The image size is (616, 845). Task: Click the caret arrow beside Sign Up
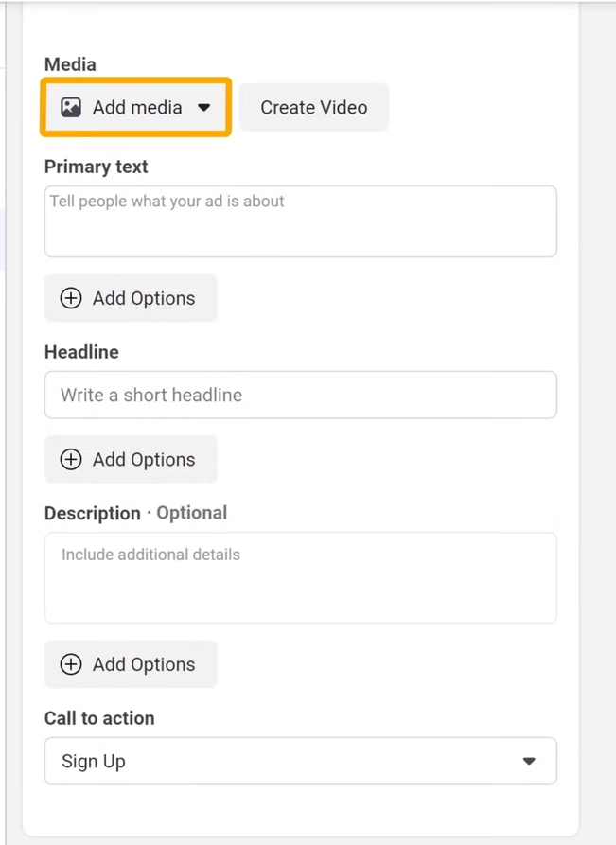coord(529,761)
